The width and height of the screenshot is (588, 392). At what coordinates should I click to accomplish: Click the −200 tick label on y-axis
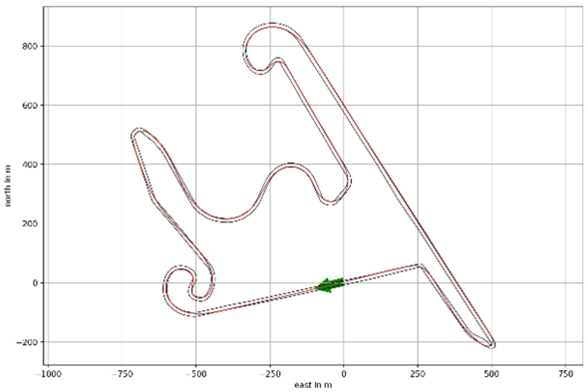tap(27, 342)
